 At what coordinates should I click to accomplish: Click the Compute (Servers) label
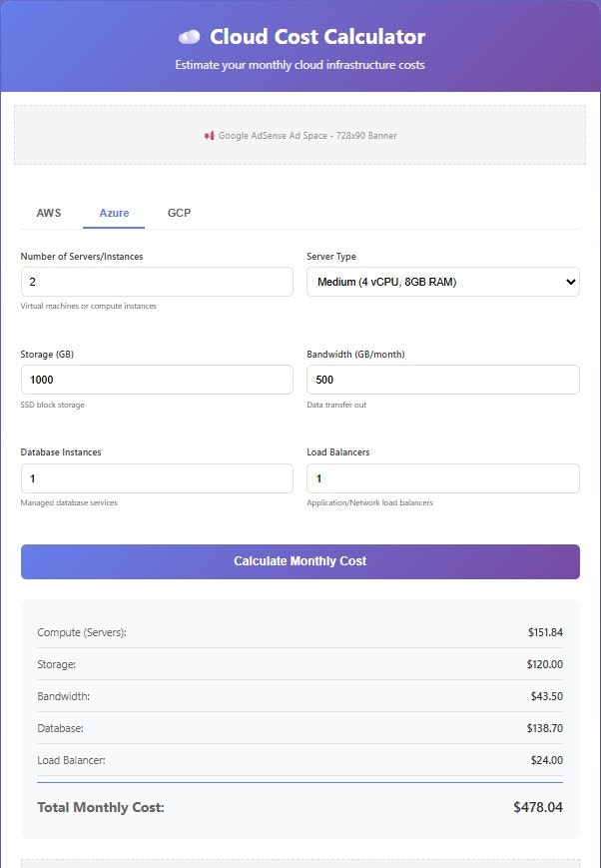pyautogui.click(x=82, y=632)
